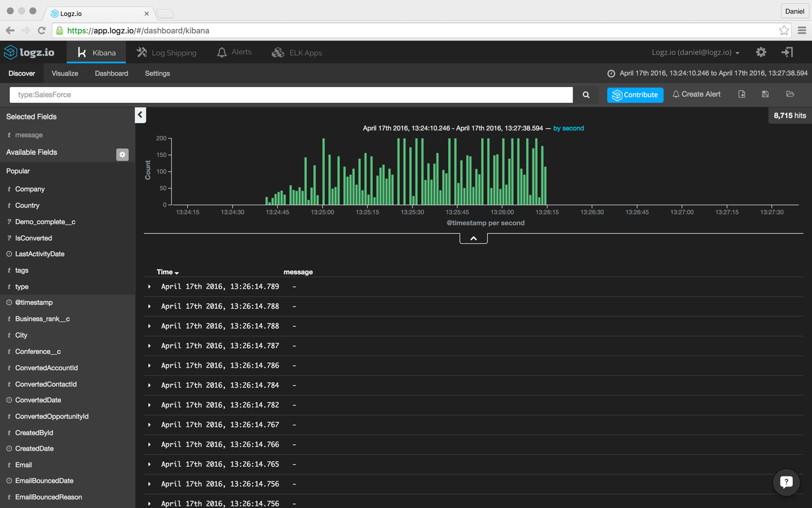Select the message selected field

pos(29,135)
